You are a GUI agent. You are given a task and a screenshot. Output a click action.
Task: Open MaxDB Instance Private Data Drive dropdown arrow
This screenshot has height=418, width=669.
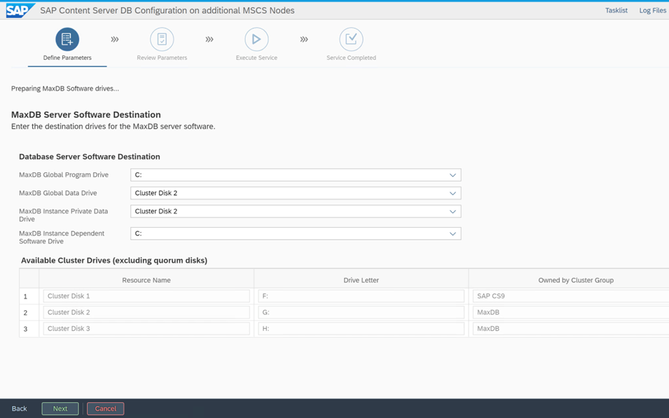click(x=453, y=212)
